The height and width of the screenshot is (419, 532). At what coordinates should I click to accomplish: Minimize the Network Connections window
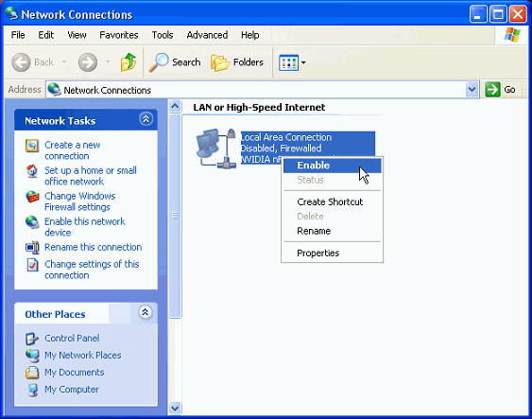tap(478, 14)
